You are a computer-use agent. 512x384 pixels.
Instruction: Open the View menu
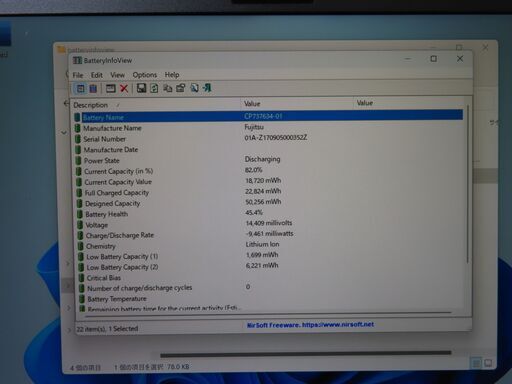[117, 75]
